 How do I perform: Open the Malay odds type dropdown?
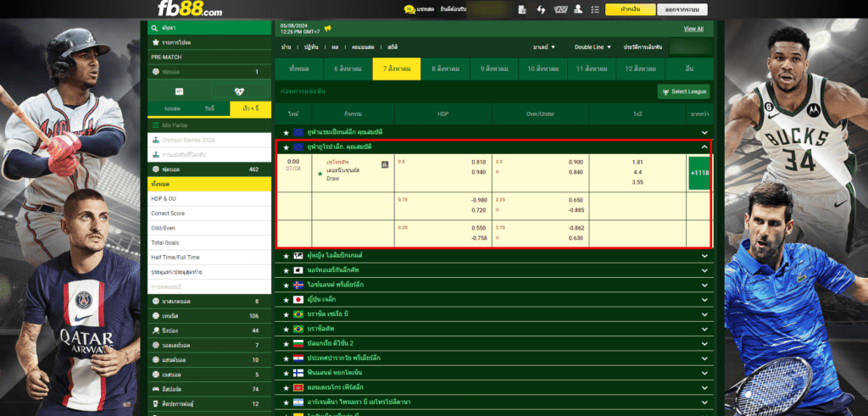[544, 47]
